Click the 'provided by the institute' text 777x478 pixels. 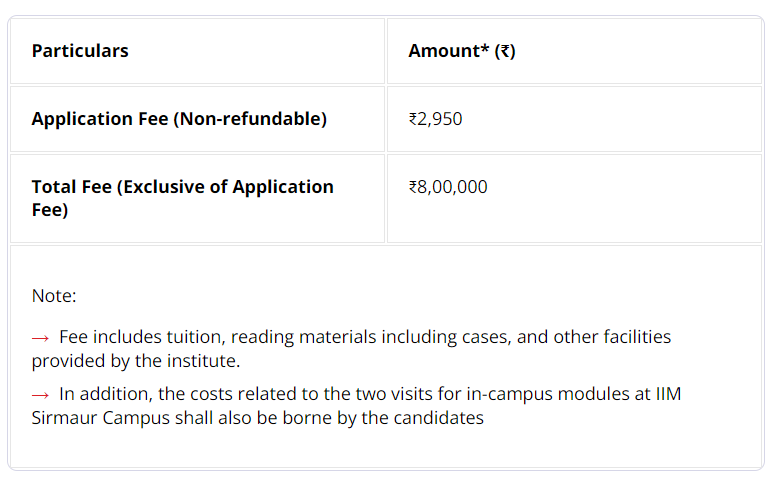(x=136, y=361)
